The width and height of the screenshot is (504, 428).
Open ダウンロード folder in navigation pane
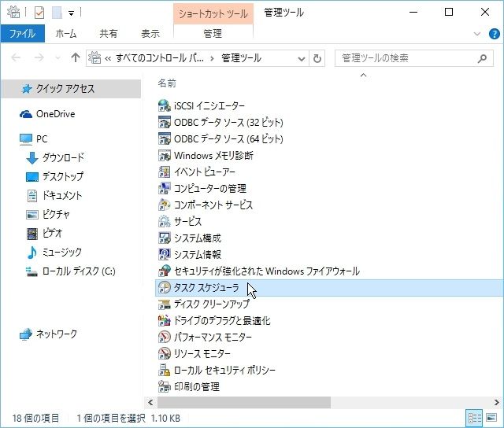tap(55, 157)
